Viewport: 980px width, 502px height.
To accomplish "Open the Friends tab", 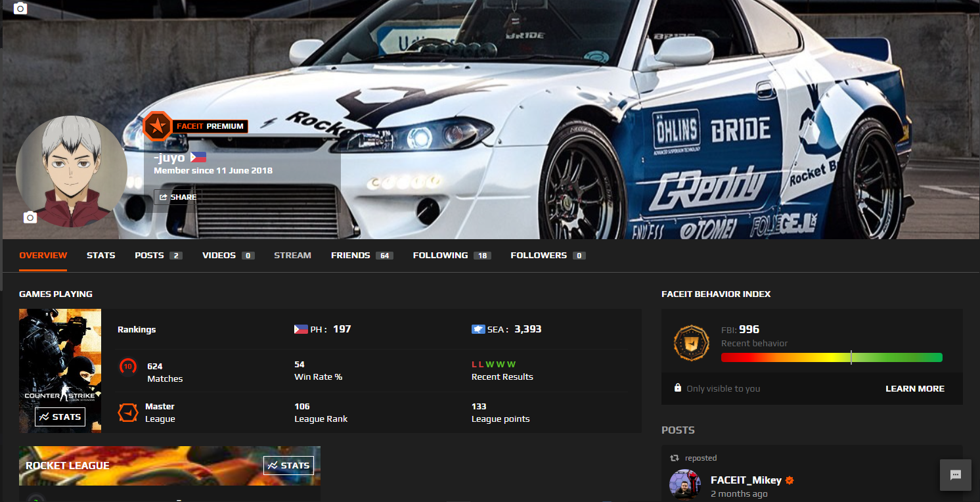I will (x=362, y=256).
